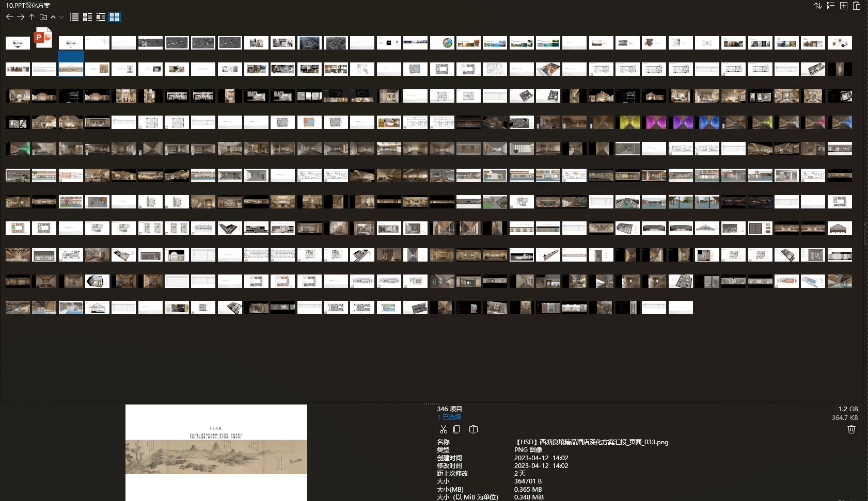Click the new item plus icon
Image resolution: width=868 pixels, height=501 pixels.
(x=844, y=6)
